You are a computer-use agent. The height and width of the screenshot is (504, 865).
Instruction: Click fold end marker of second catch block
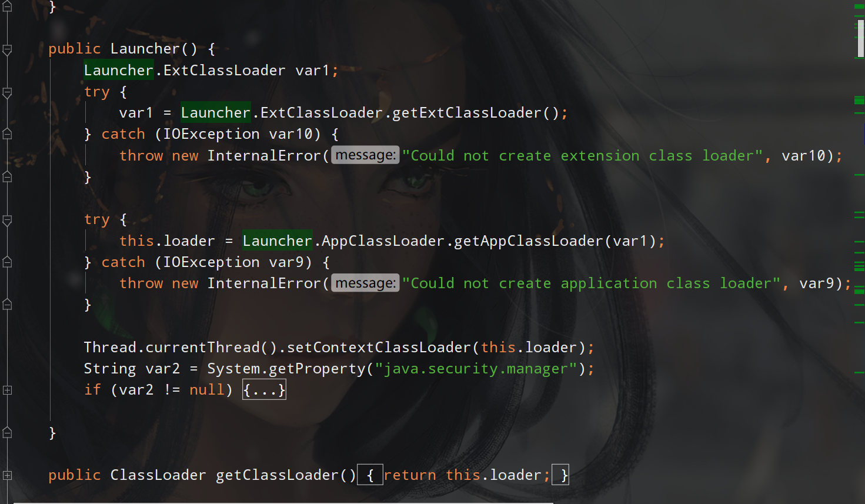point(7,304)
